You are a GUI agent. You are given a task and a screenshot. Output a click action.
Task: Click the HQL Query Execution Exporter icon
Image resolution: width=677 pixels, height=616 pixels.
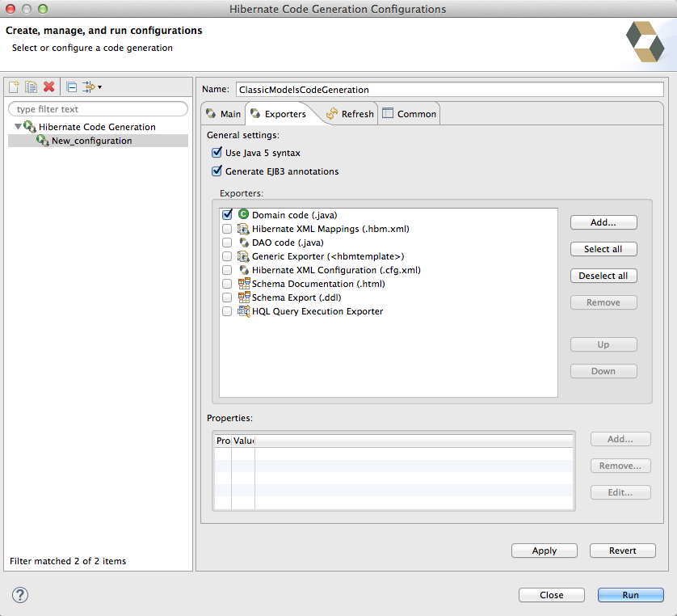pos(244,311)
